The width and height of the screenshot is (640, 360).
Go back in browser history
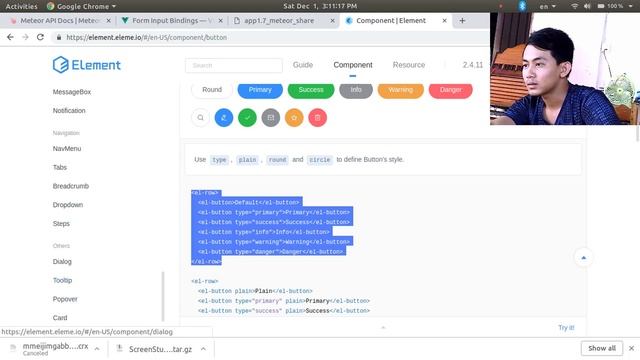10,37
